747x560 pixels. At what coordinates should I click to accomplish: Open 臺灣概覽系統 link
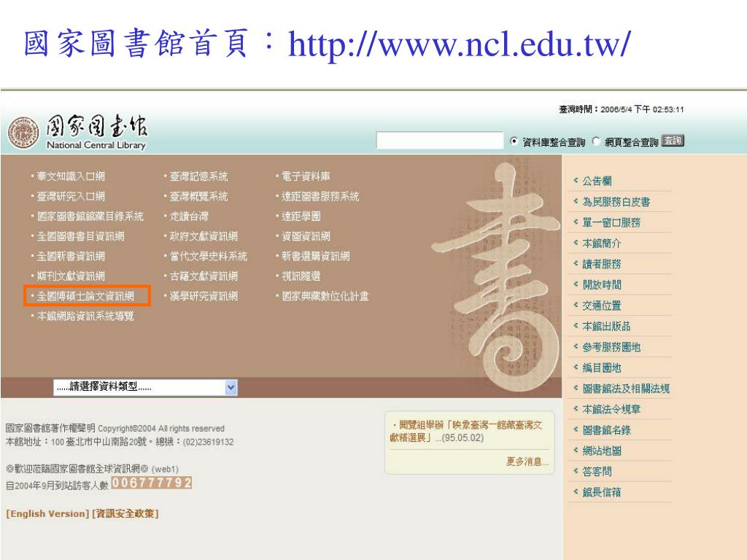pos(198,196)
